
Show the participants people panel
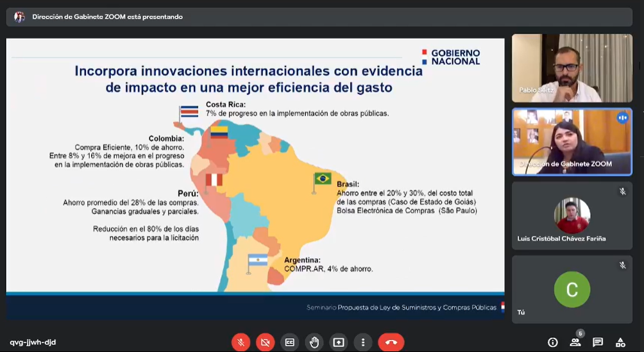(575, 342)
